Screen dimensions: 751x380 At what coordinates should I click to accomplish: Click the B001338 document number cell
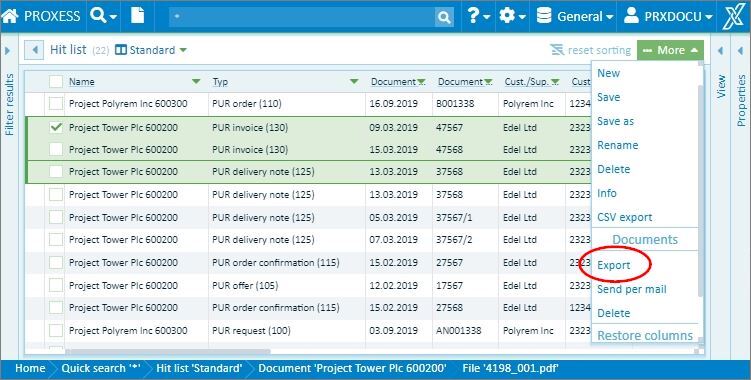(466, 104)
